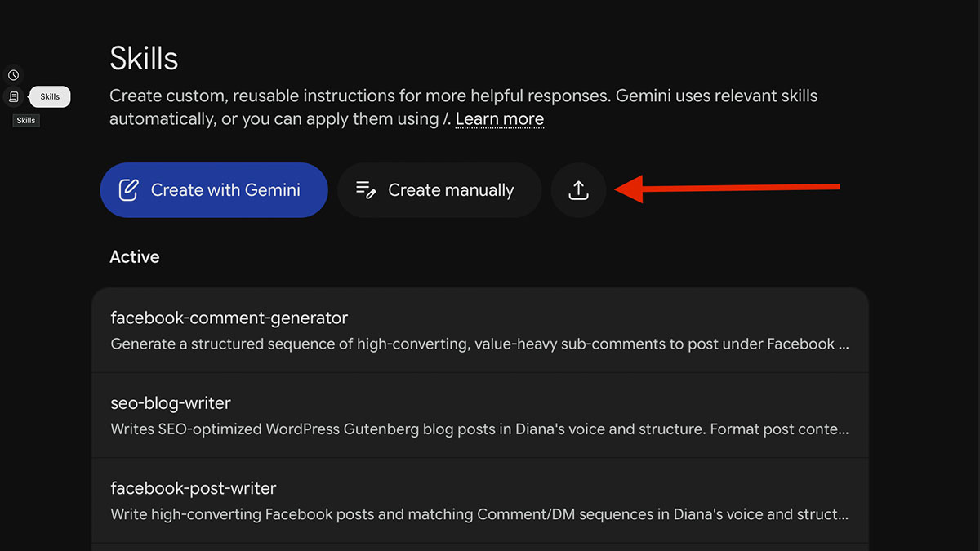Click the Skills page title
The width and height of the screenshot is (980, 551).
tap(144, 59)
